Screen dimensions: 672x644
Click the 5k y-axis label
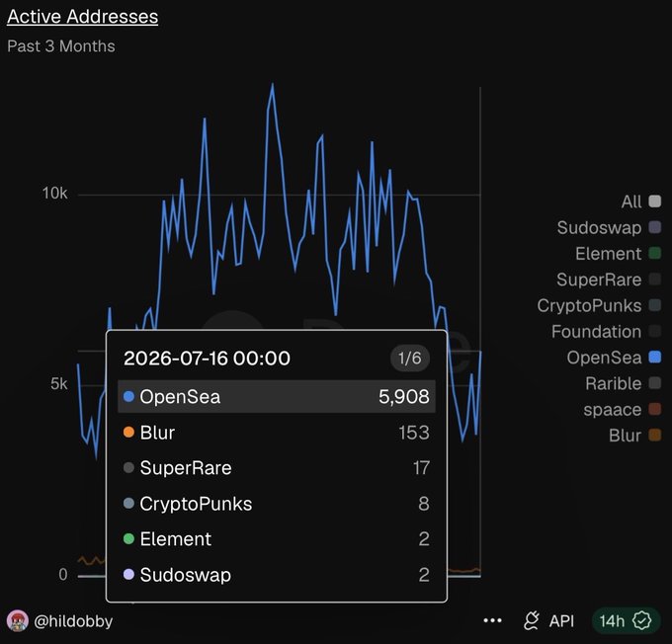(58, 384)
